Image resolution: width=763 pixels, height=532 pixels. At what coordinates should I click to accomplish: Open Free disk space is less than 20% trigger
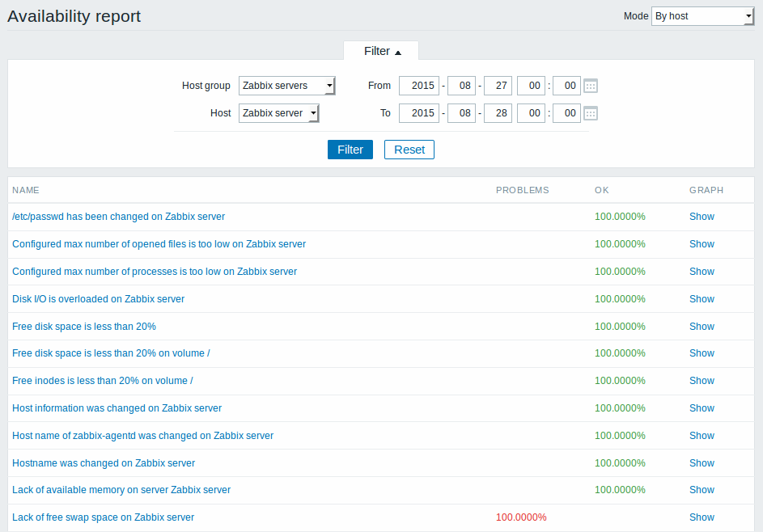coord(84,327)
